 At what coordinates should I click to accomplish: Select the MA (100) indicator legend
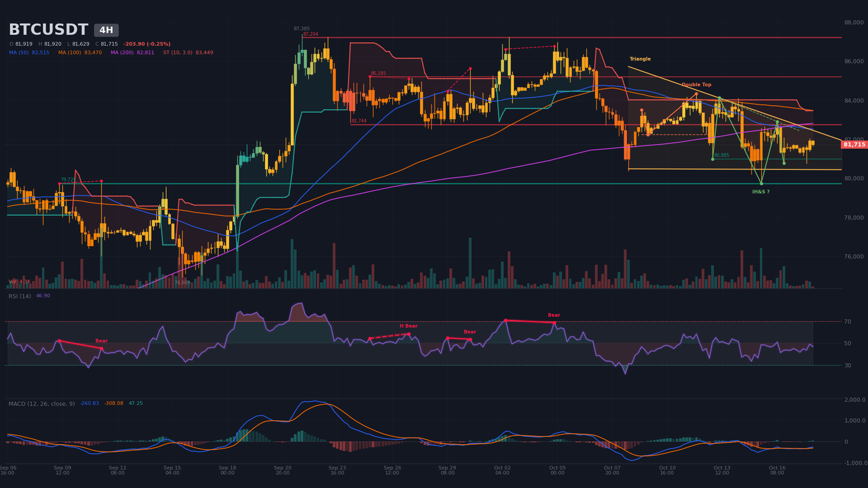tap(80, 53)
